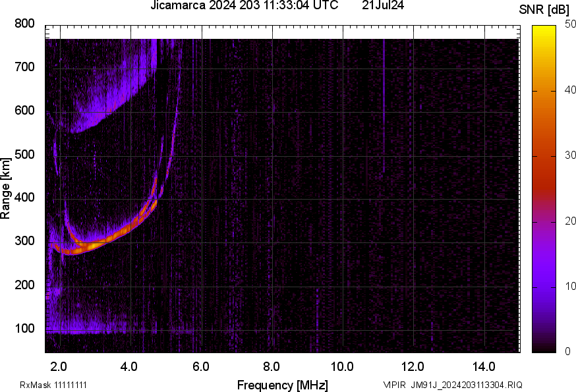Click the 400 range tick label

coord(24,197)
